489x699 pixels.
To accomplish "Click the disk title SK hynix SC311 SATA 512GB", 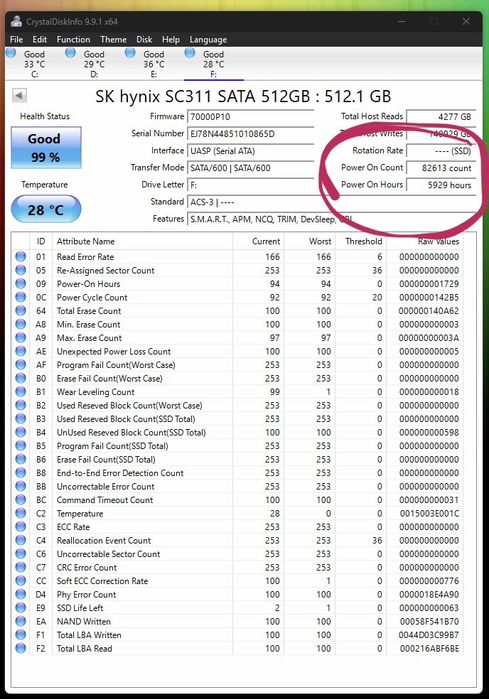I will coord(243,96).
